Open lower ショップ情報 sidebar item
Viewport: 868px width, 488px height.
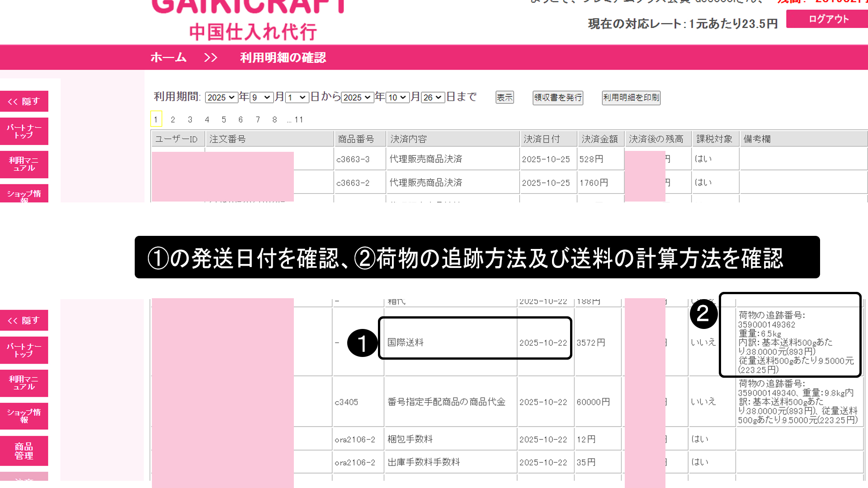[x=24, y=416]
